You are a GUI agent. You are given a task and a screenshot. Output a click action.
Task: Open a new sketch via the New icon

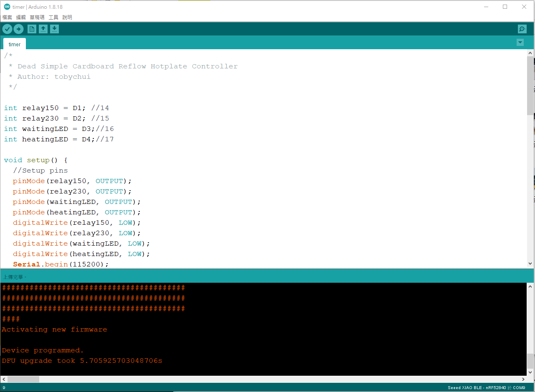pyautogui.click(x=32, y=28)
